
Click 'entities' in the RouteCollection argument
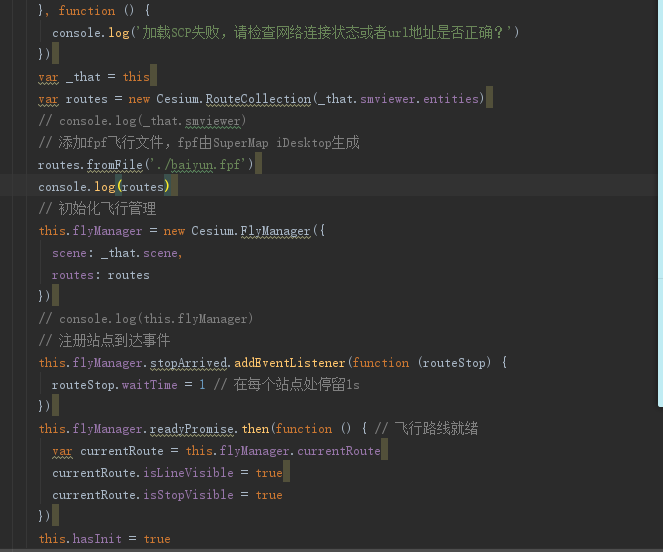click(x=451, y=99)
